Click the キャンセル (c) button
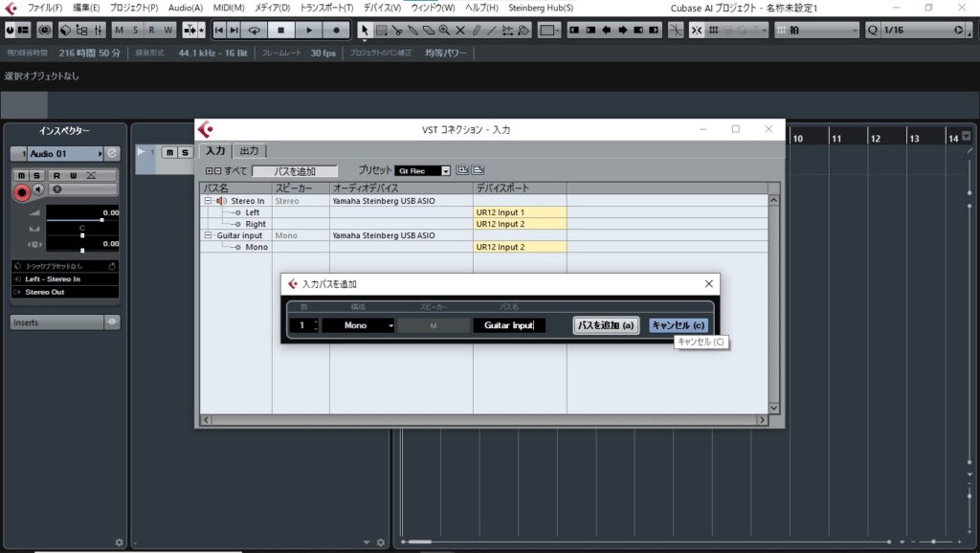The height and width of the screenshot is (553, 980). [x=678, y=325]
